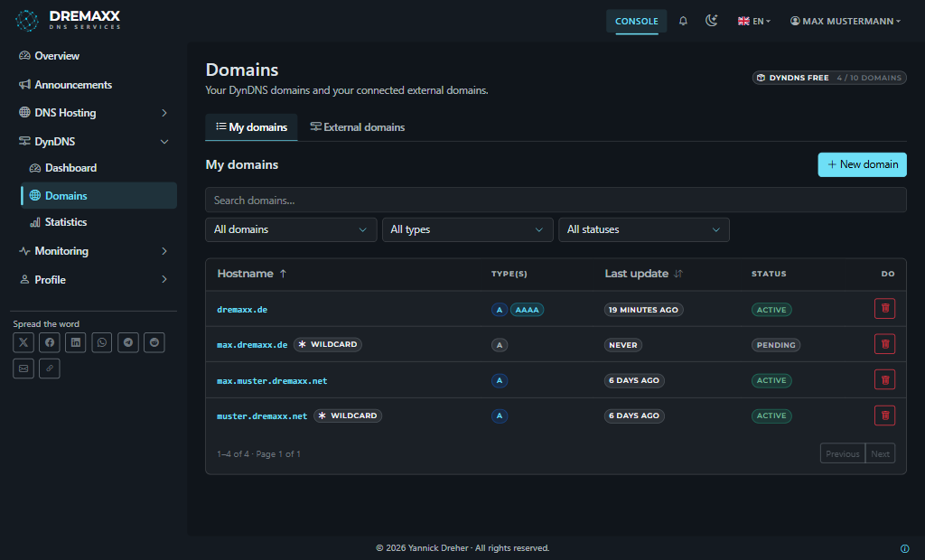Share on LinkedIn
The width and height of the screenshot is (925, 560).
coord(76,342)
